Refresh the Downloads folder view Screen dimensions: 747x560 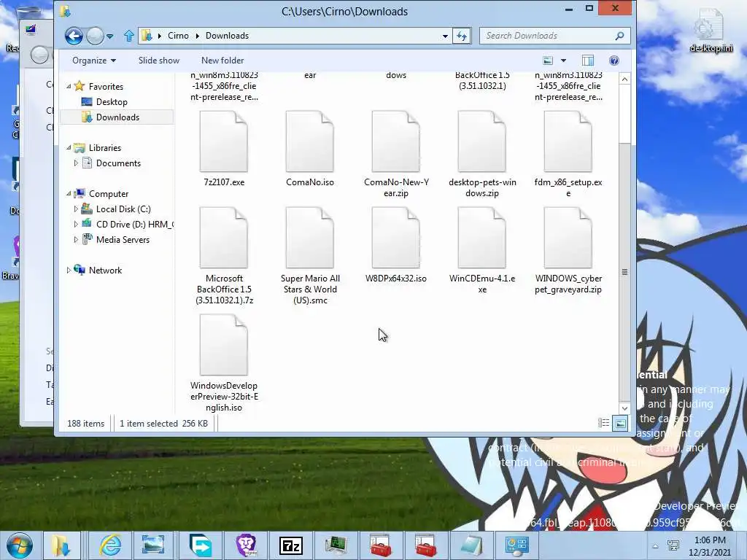pos(462,36)
